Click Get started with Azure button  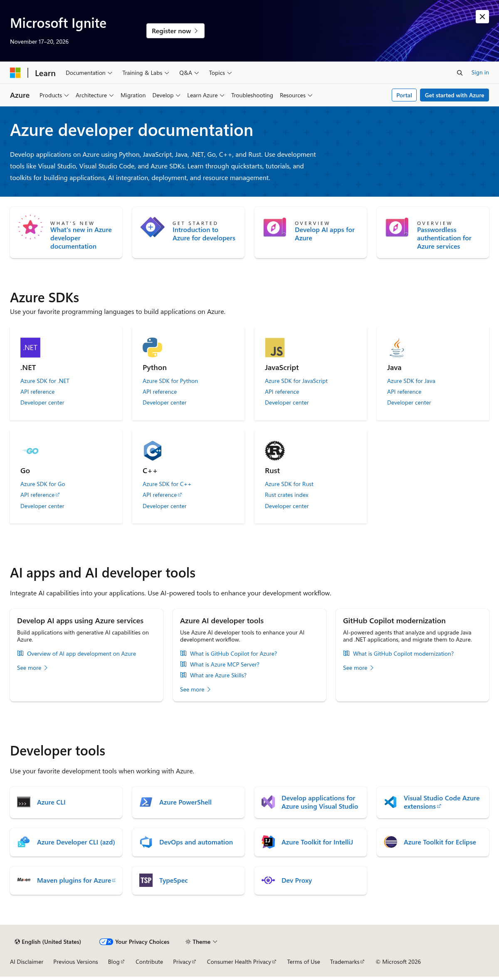tap(455, 95)
